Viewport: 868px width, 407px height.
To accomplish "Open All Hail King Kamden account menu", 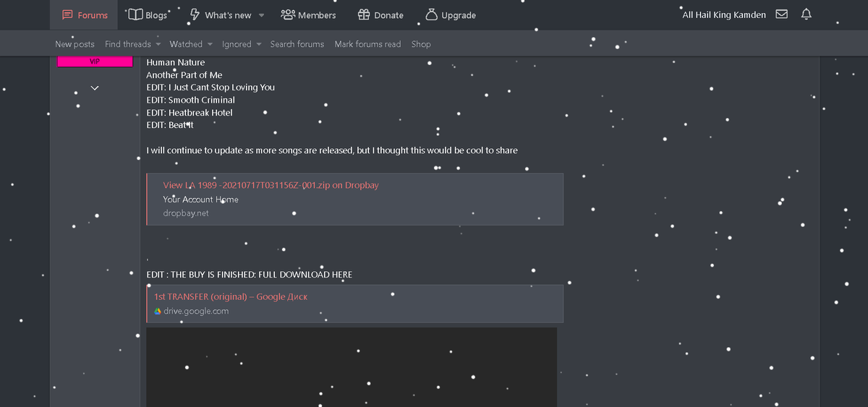I will click(724, 14).
